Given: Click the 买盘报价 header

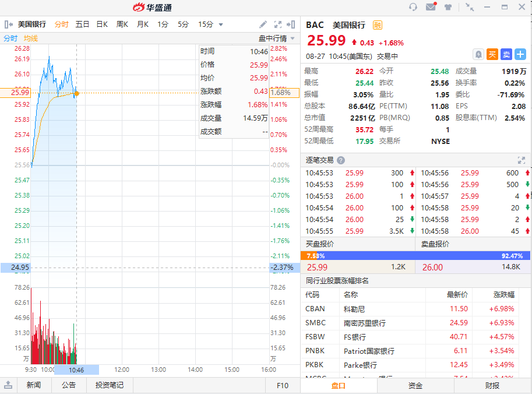Looking at the screenshot, I should pyautogui.click(x=320, y=244).
